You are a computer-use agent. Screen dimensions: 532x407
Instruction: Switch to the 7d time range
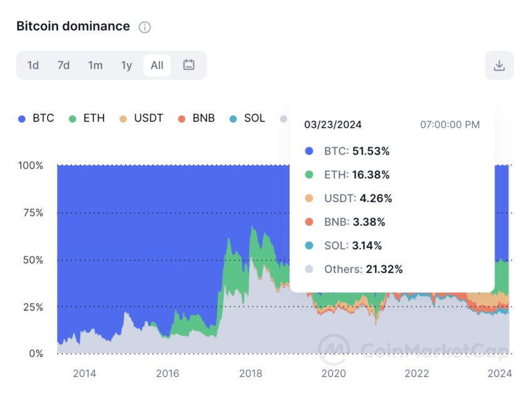click(63, 65)
